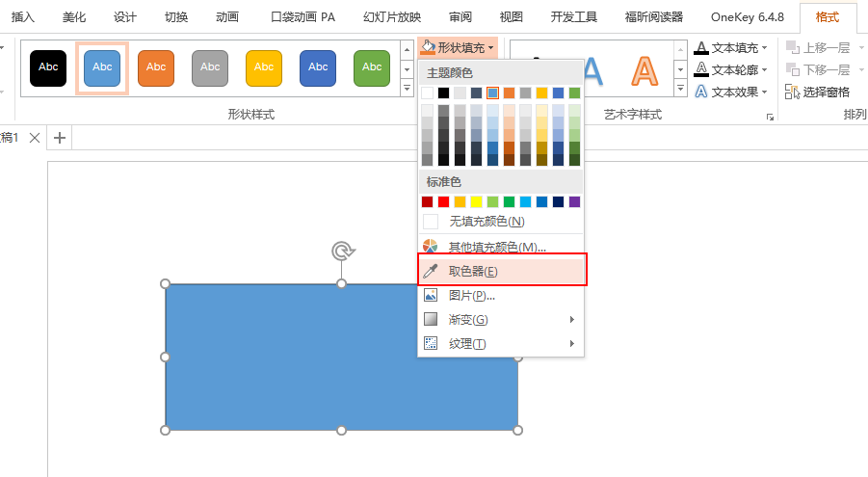Switch to the 插入 tab
The width and height of the screenshot is (868, 477).
coord(23,17)
